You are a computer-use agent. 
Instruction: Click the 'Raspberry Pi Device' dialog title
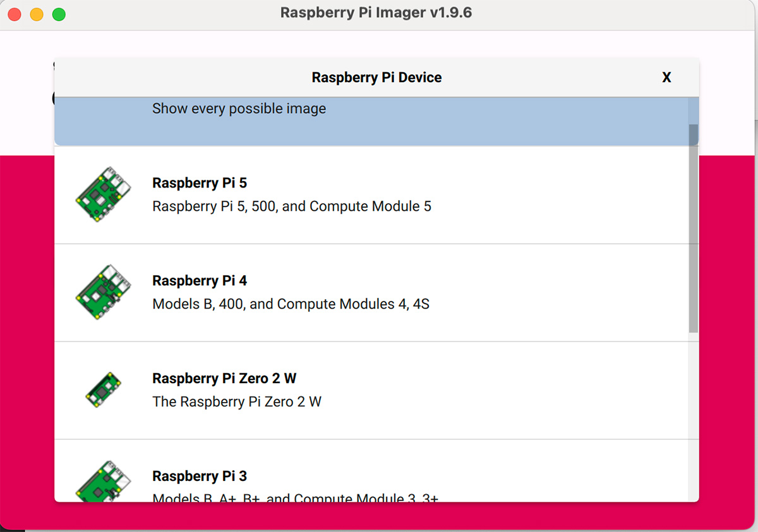(x=376, y=77)
